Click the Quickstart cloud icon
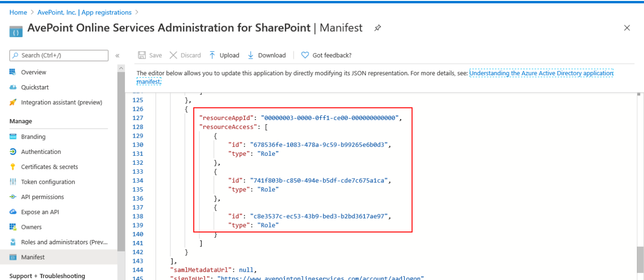Viewport: 644px width, 280px height. click(13, 87)
